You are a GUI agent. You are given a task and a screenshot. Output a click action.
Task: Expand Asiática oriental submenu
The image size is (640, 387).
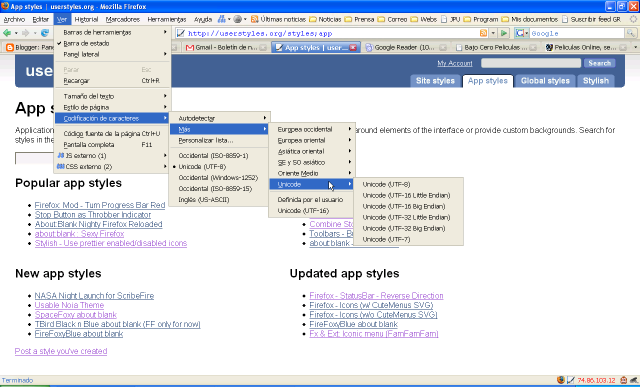pyautogui.click(x=312, y=151)
